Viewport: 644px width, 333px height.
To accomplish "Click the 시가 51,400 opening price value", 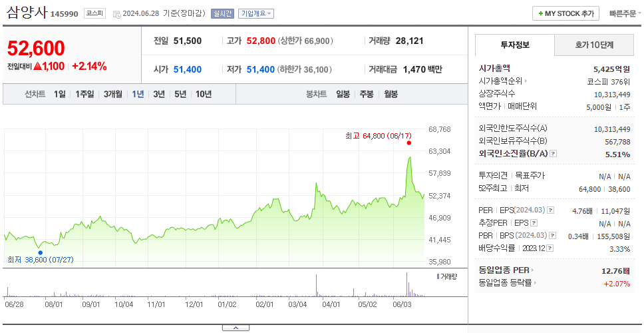I will pos(188,70).
